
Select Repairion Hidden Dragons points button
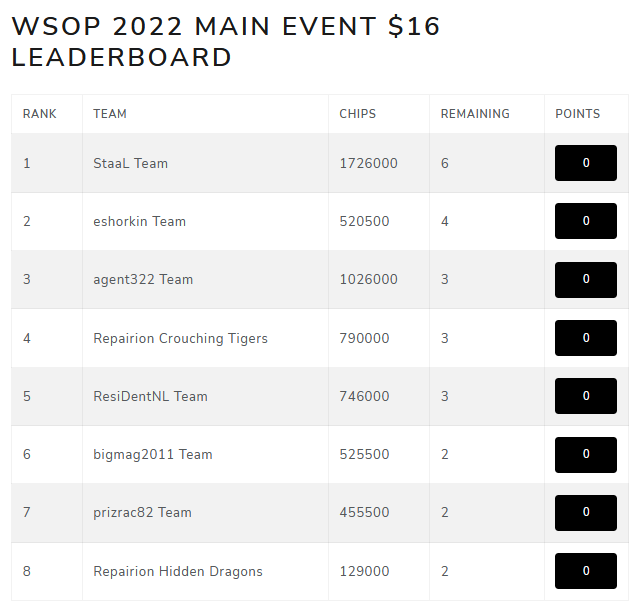click(x=585, y=571)
